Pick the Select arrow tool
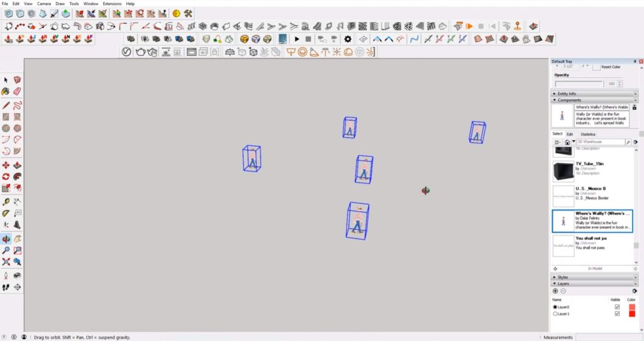 6,80
